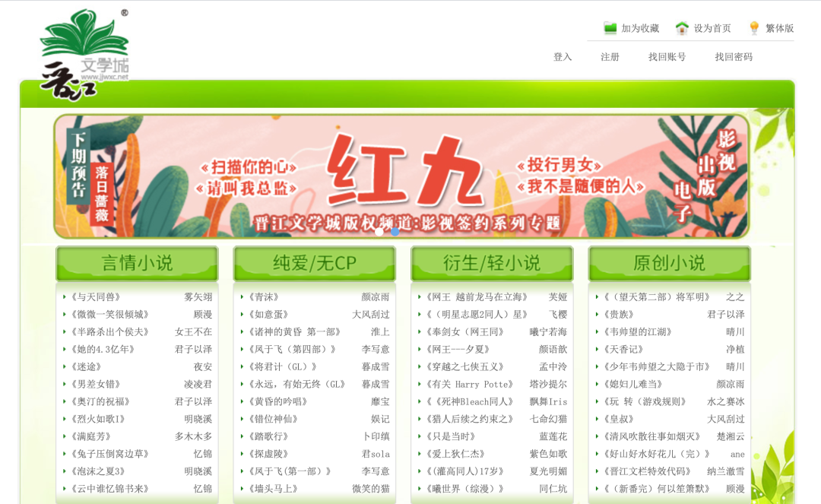821x504 pixels.
Task: Click author 雾矢翊
Action: point(198,297)
